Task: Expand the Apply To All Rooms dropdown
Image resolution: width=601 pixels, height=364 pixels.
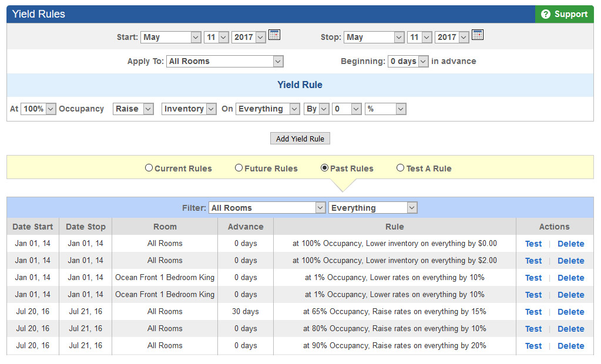Action: (224, 61)
